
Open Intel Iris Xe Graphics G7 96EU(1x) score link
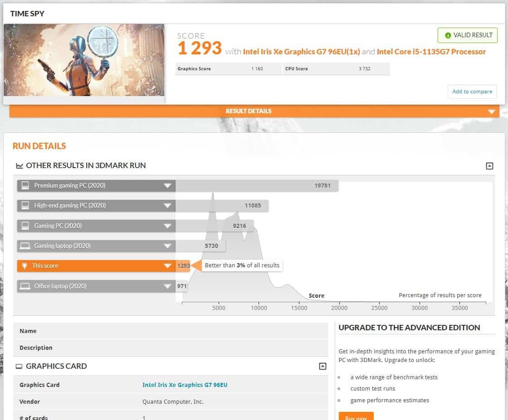301,52
